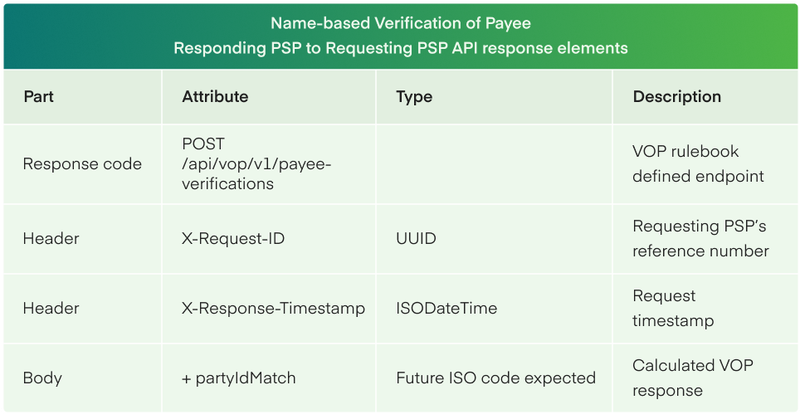The width and height of the screenshot is (800, 414).
Task: Click the POST payee-verifications endpoint cell
Action: (269, 164)
